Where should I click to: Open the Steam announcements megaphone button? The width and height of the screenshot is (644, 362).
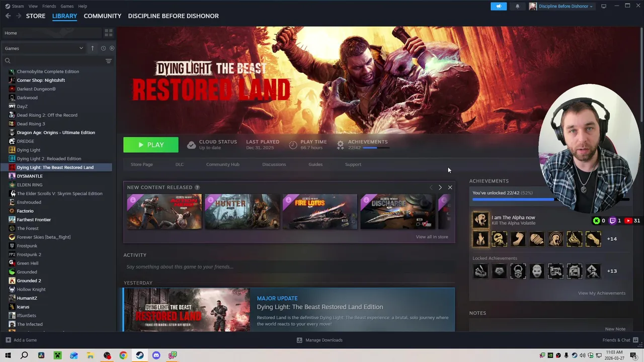499,6
